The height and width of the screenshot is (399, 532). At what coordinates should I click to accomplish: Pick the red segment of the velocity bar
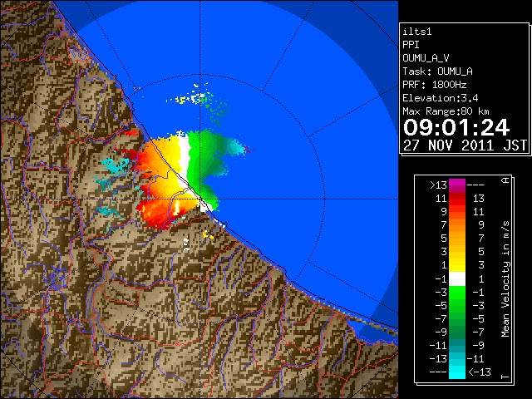click(x=457, y=201)
